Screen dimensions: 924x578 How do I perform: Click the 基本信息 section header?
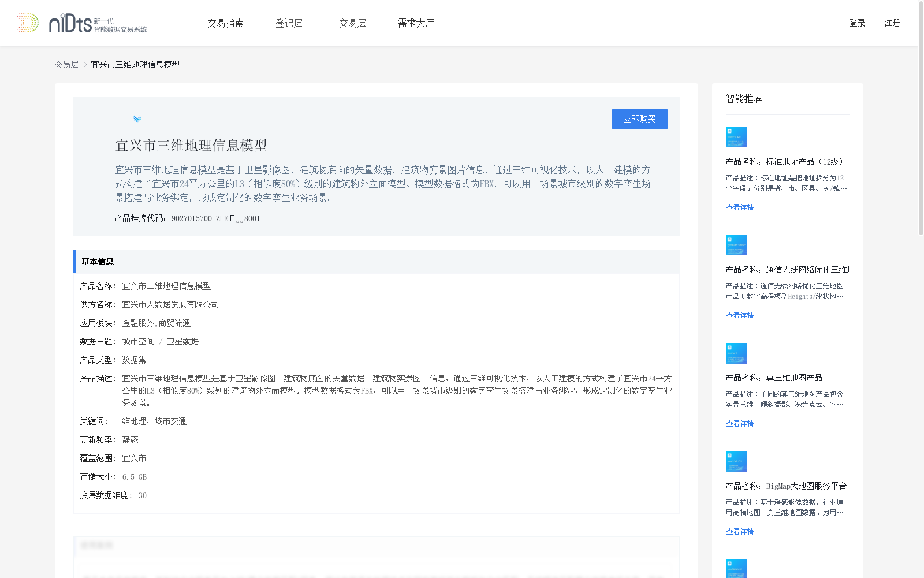[377, 262]
